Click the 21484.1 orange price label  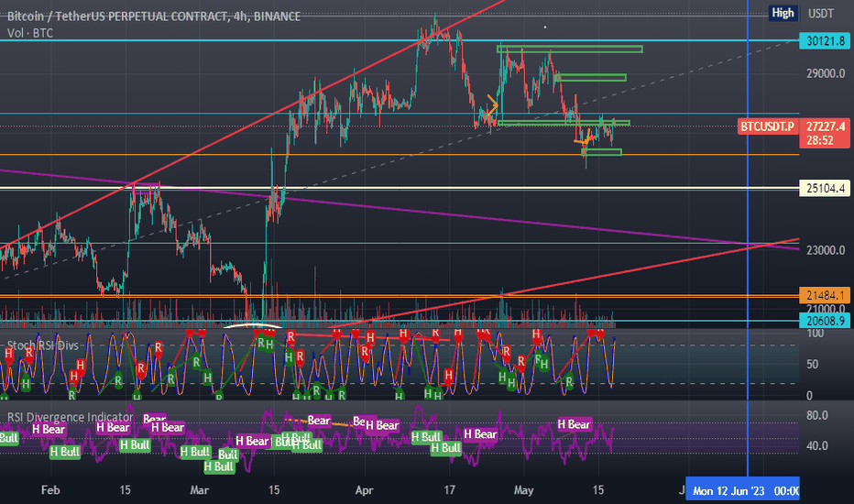pos(825,295)
